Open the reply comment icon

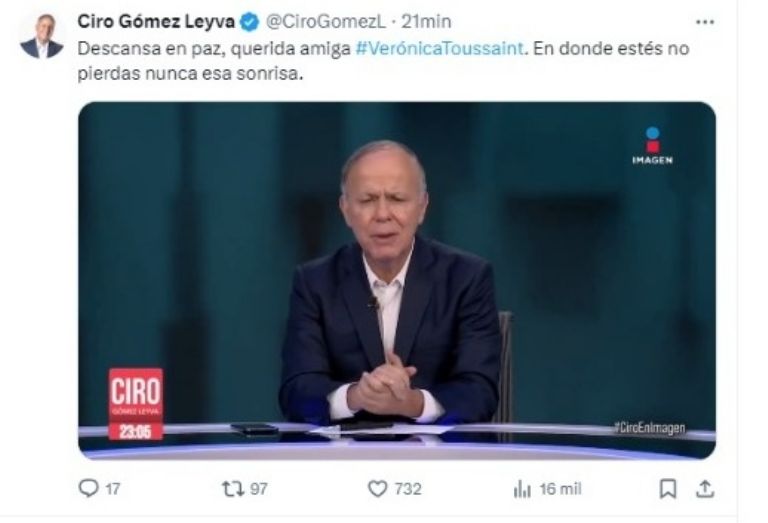click(x=88, y=488)
